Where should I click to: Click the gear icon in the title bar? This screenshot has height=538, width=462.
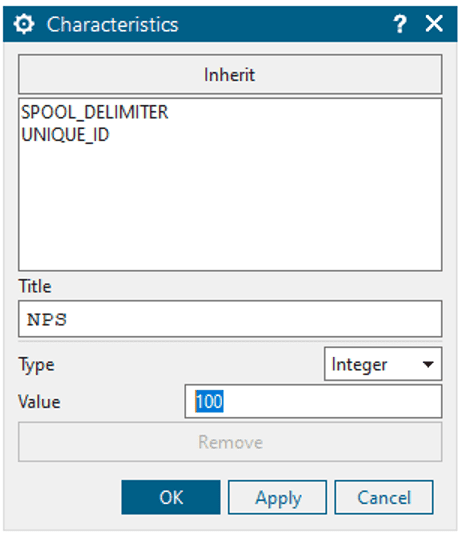tap(24, 24)
